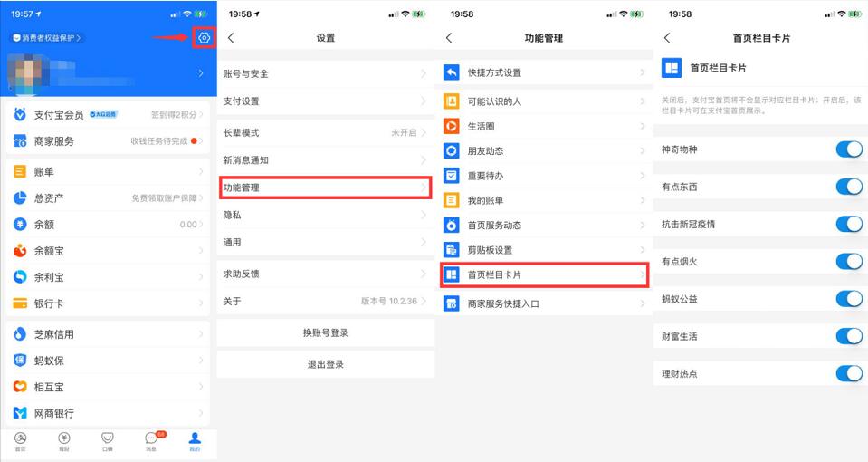Open the 消息 bottom tab
The height and width of the screenshot is (462, 868).
pyautogui.click(x=152, y=441)
